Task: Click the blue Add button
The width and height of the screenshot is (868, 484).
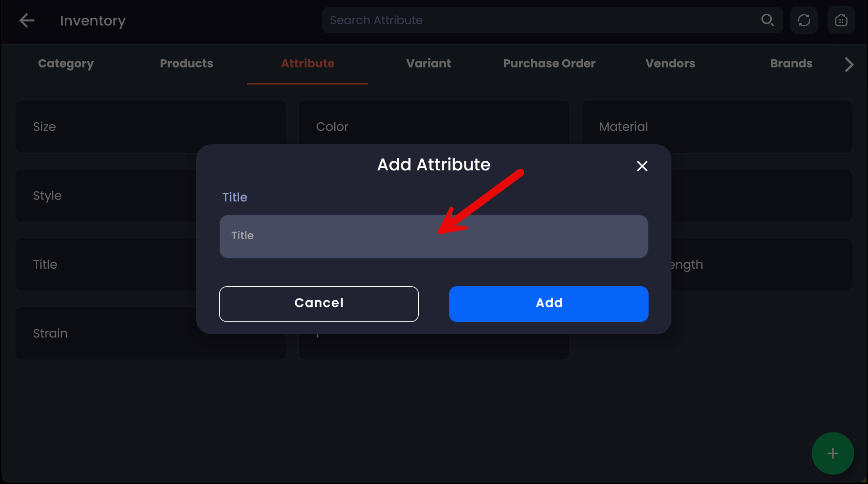Action: coord(549,304)
